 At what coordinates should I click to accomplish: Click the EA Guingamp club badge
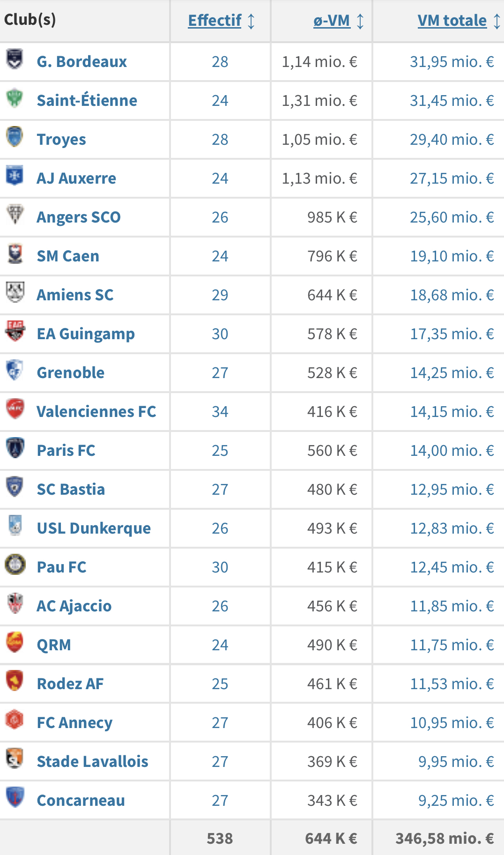click(15, 332)
